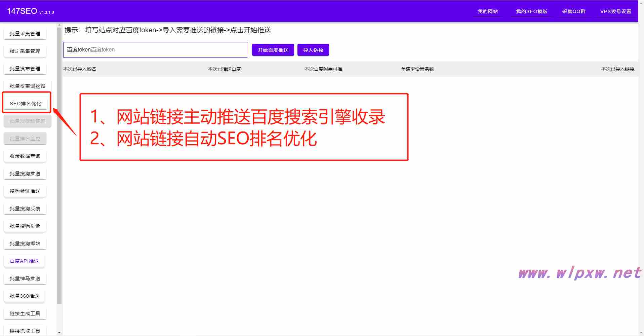Go to SEO排名优化 sidebar item
The height and width of the screenshot is (336, 644).
click(26, 104)
